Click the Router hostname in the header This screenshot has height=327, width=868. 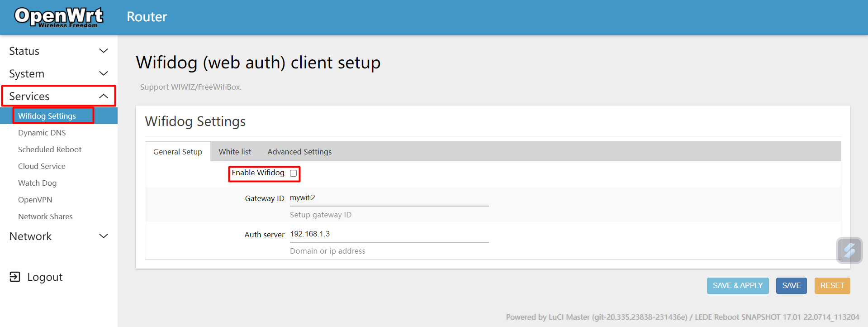coord(147,17)
